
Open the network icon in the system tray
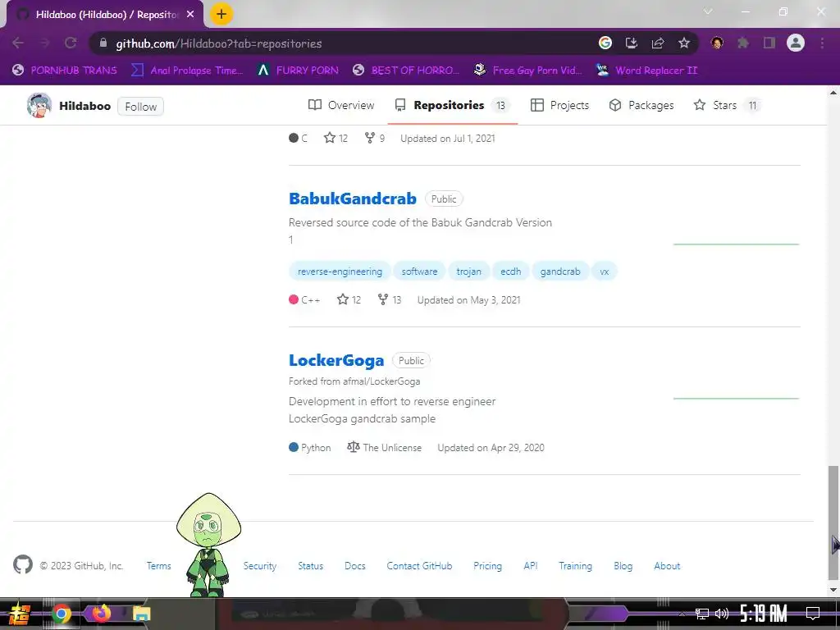(702, 614)
